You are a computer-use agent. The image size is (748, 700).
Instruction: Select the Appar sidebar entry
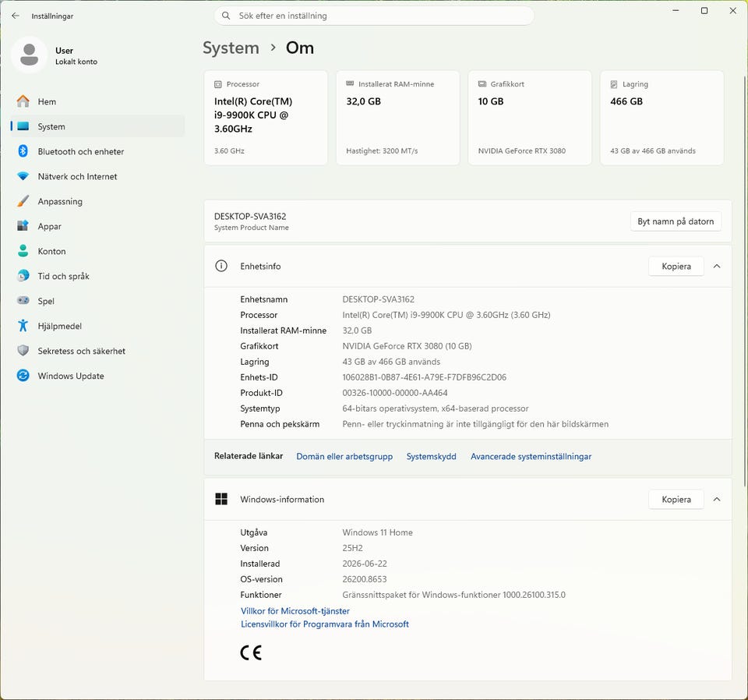97,226
